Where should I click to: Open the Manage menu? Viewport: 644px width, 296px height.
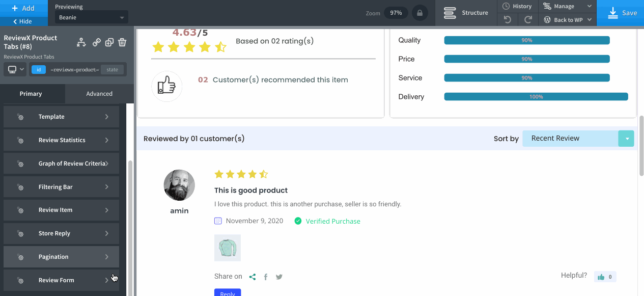click(565, 6)
